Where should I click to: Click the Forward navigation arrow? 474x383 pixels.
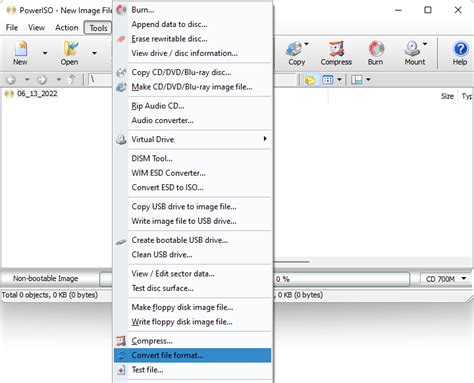pyautogui.click(x=42, y=80)
